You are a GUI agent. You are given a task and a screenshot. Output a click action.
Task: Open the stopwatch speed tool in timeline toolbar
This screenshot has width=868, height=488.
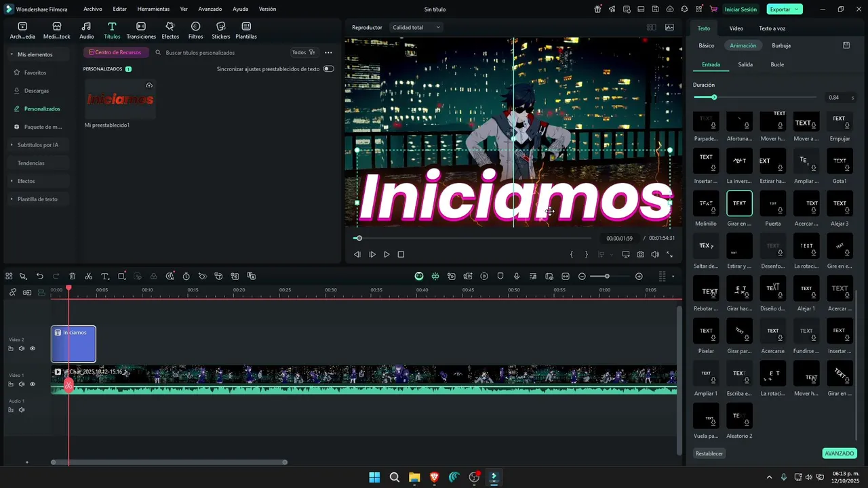[x=186, y=277]
